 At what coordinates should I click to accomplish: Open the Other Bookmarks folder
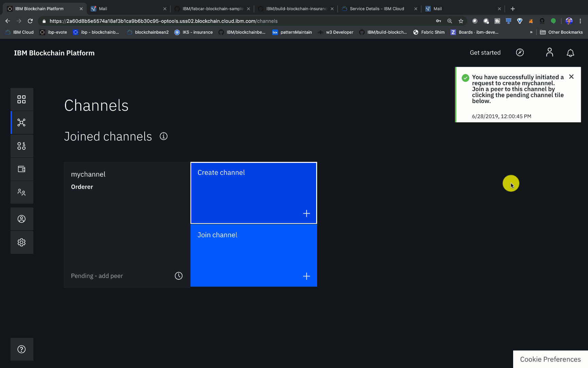point(561,32)
